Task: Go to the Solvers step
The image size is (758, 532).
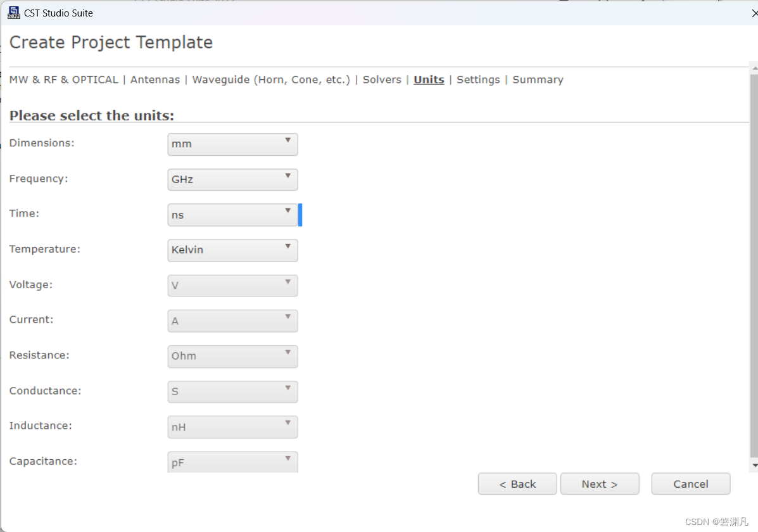Action: click(382, 80)
